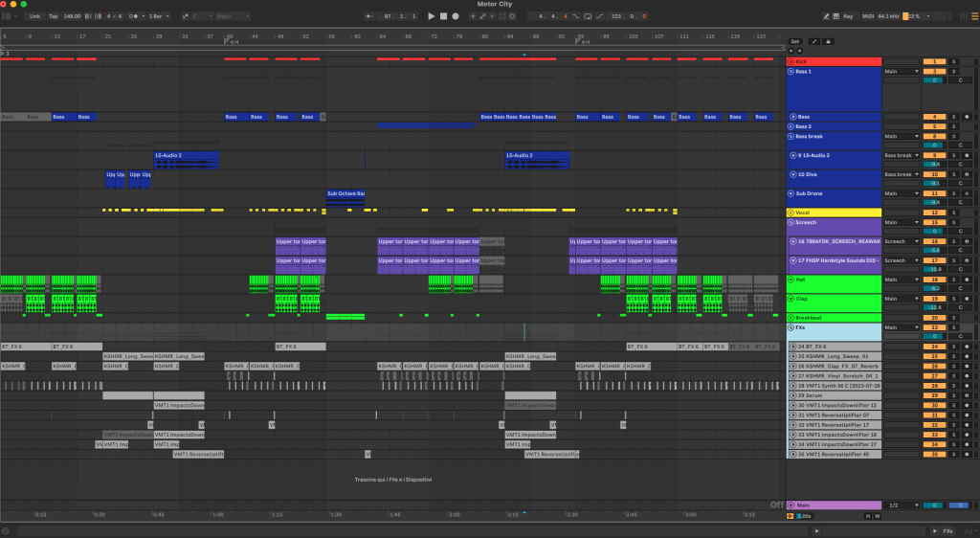
Task: Open the 1 Bar quantization dropdown
Action: [158, 16]
